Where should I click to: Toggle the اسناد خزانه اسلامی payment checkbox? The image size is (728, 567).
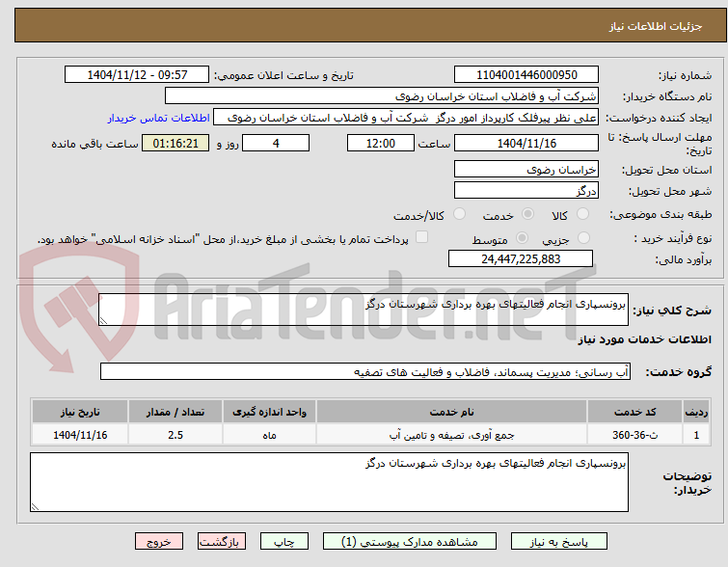click(x=421, y=237)
